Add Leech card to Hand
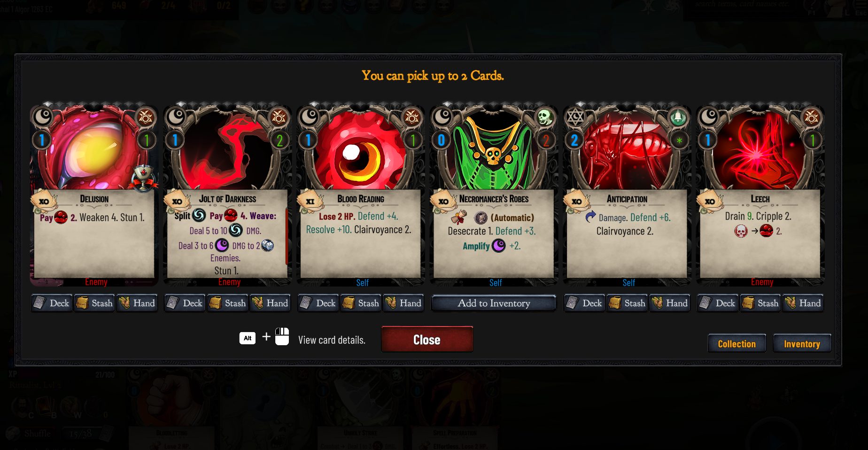 [x=803, y=303]
